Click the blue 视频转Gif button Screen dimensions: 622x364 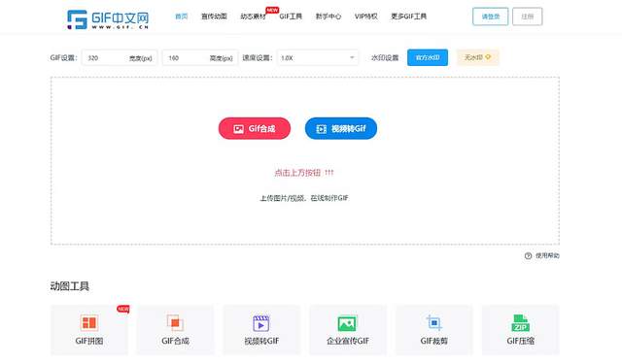(x=341, y=128)
